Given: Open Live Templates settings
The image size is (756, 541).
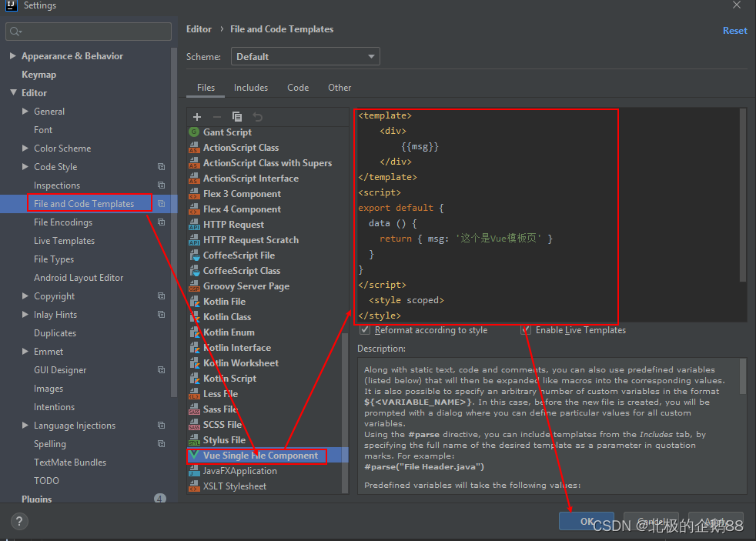Looking at the screenshot, I should pos(64,241).
